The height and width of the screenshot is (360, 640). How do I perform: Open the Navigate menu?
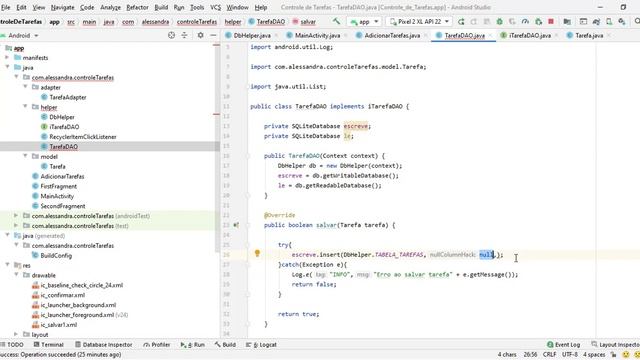coord(62,7)
